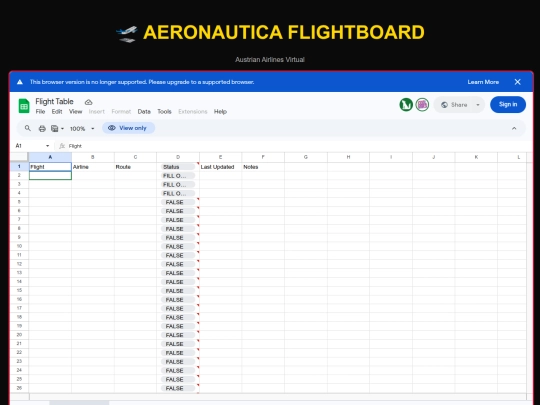Select column K header
Image resolution: width=540 pixels, height=405 pixels.
476,157
